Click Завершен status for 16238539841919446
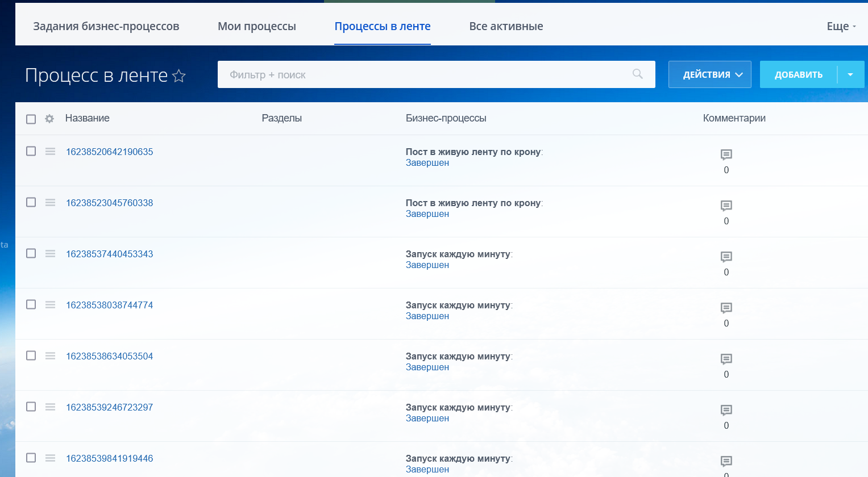 pos(427,470)
